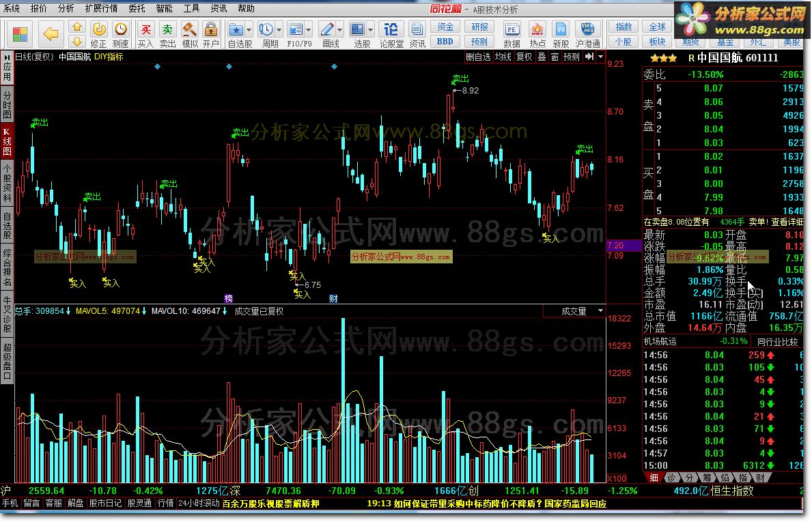Click the down arrow navigation icon
The width and height of the screenshot is (812, 522).
pyautogui.click(x=77, y=42)
